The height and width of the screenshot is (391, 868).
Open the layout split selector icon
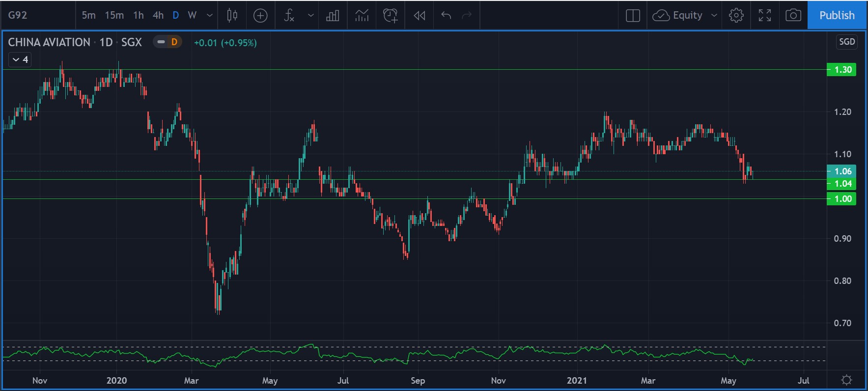[633, 16]
